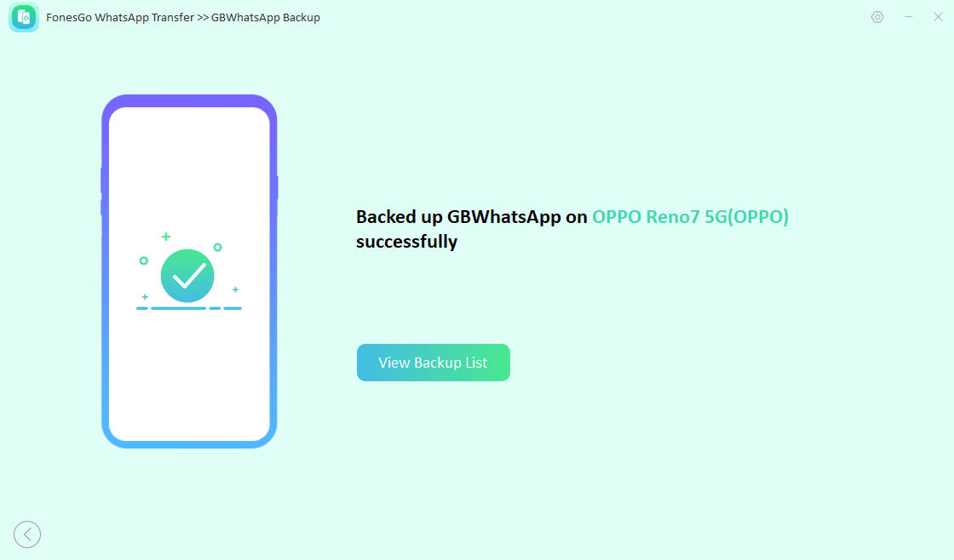
Task: Click the phone illustration's left volume buttons
Action: (101, 191)
